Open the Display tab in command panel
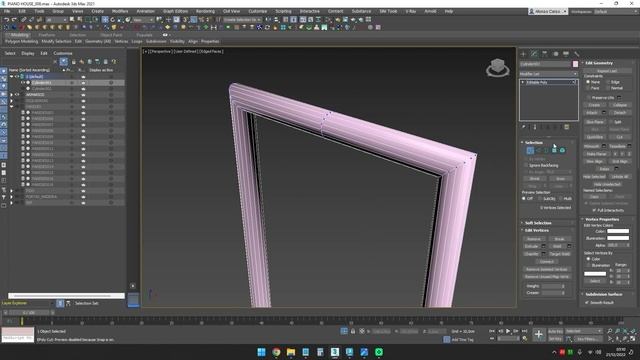This screenshot has width=640, height=360. [x=566, y=54]
